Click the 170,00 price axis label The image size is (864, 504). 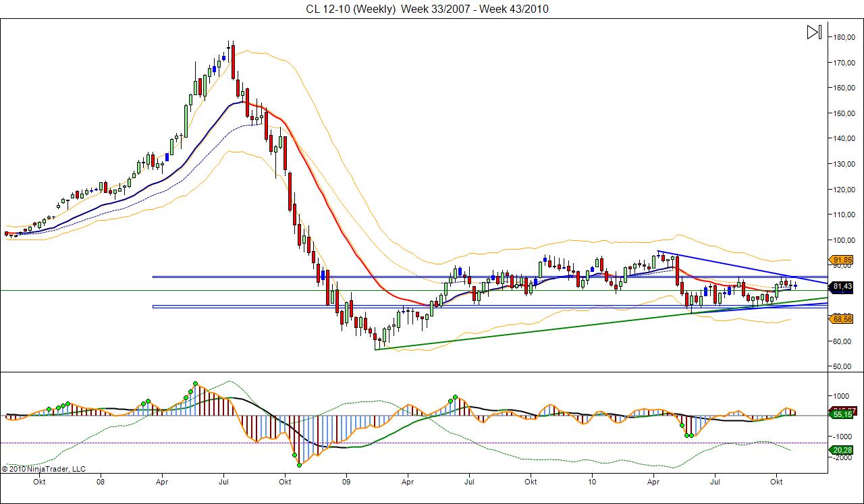tap(843, 63)
